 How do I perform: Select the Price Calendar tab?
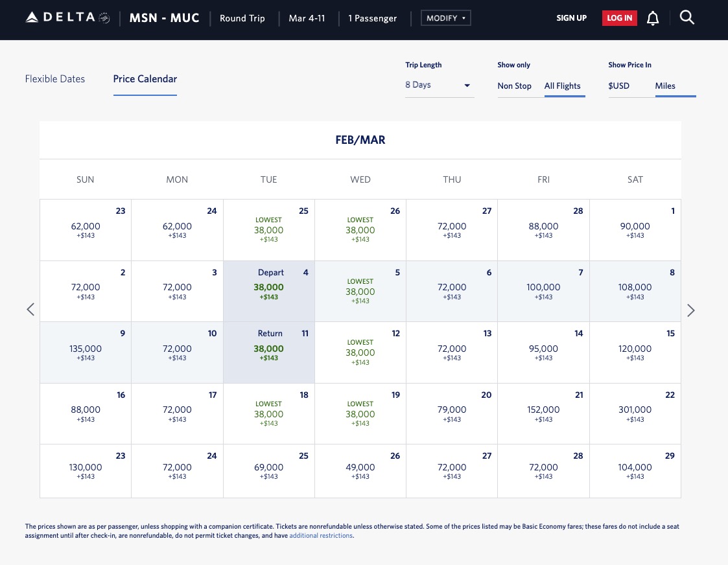pos(145,78)
